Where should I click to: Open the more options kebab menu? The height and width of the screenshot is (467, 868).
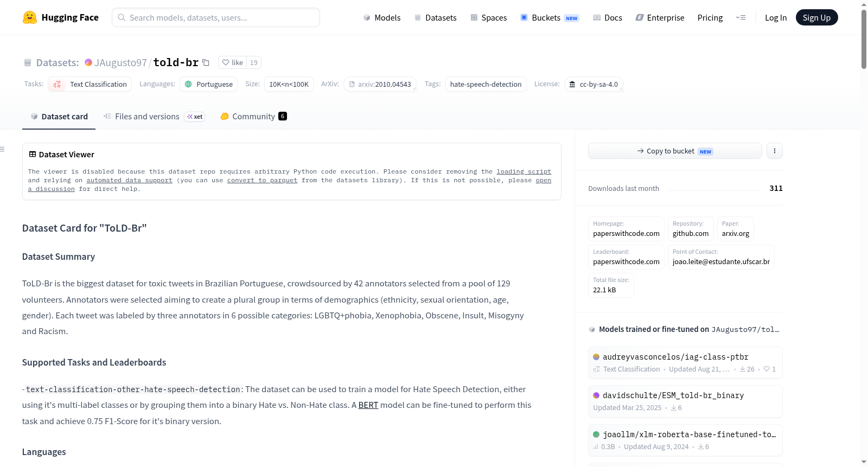[x=775, y=151]
